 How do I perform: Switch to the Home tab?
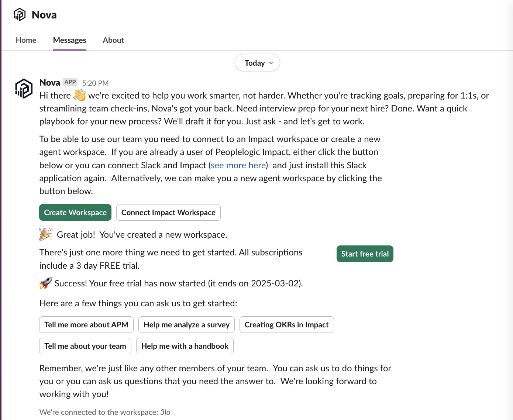tap(26, 40)
